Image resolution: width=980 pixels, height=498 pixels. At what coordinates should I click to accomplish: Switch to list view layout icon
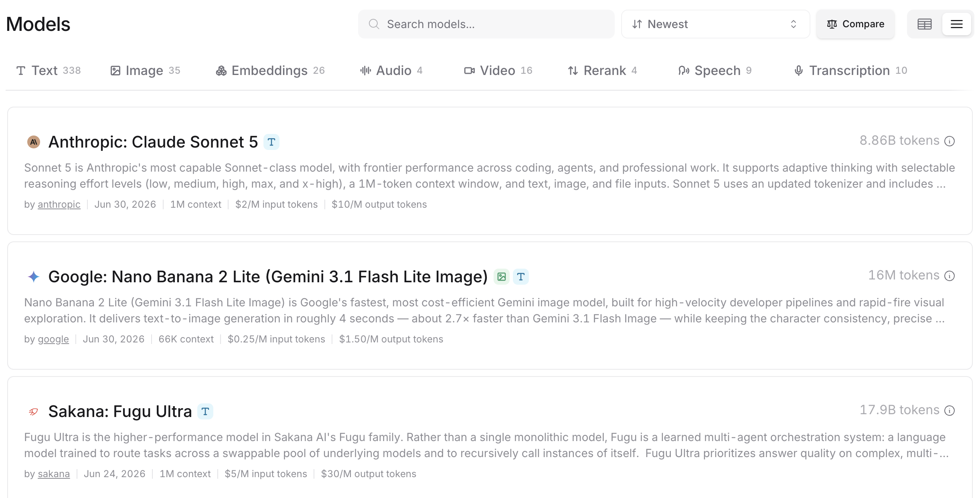[957, 24]
